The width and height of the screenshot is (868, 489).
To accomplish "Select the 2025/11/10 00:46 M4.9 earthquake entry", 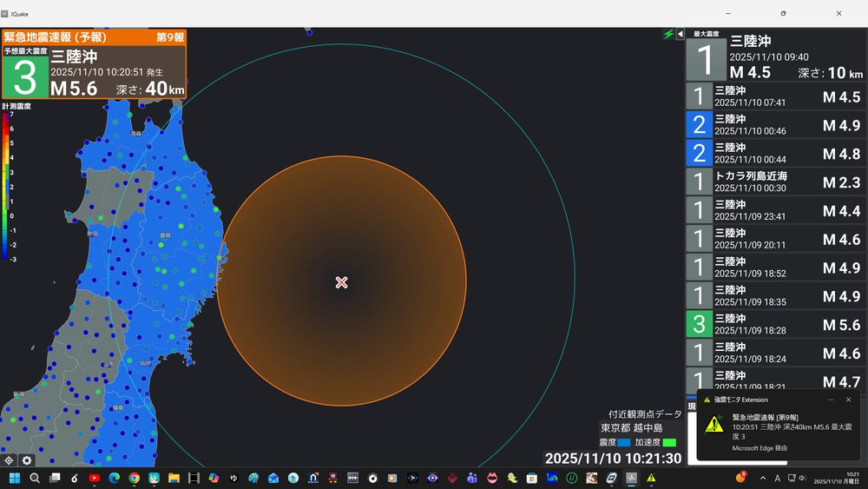I will (776, 124).
